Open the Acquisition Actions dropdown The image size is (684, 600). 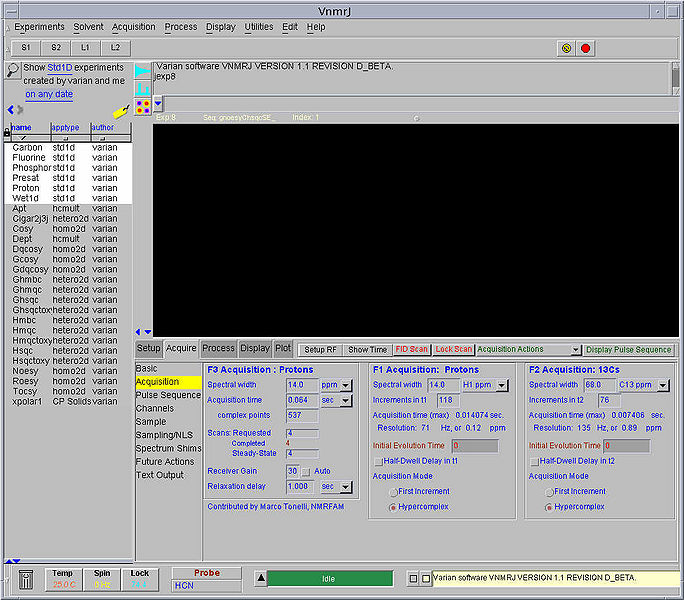click(575, 350)
